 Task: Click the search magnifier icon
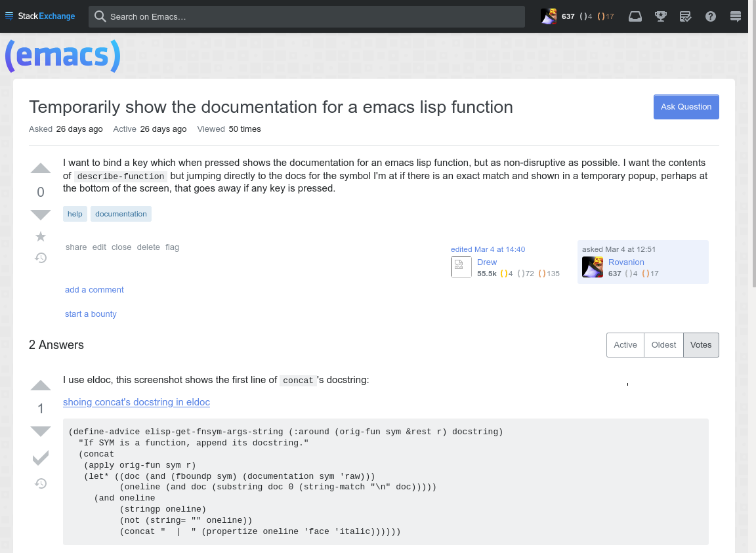click(100, 16)
